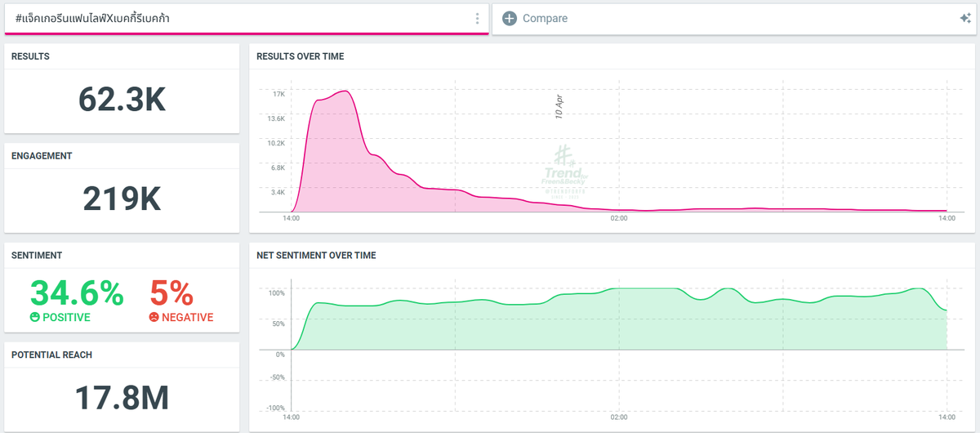
Task: Click the plus icon next to Compare
Action: 510,18
